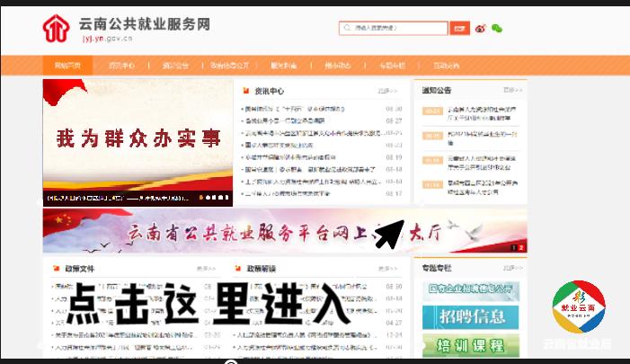Select slide 2 indicator on the banner
This screenshot has width=630, height=364.
521,247
